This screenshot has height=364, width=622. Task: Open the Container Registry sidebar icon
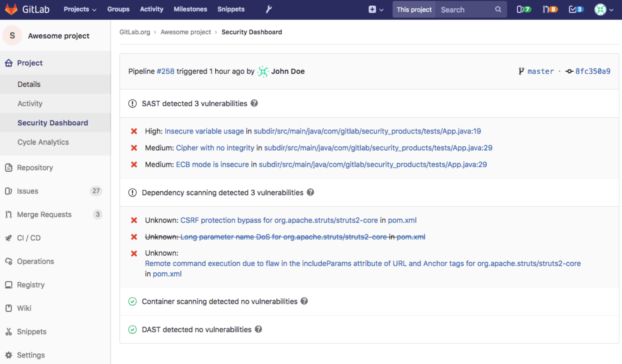pyautogui.click(x=9, y=285)
